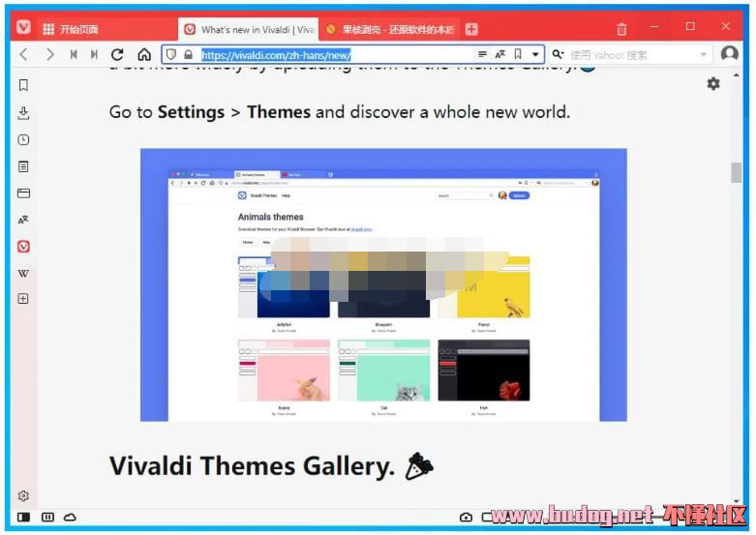
Task: Open the Wikipedia web panel
Action: coord(23,273)
